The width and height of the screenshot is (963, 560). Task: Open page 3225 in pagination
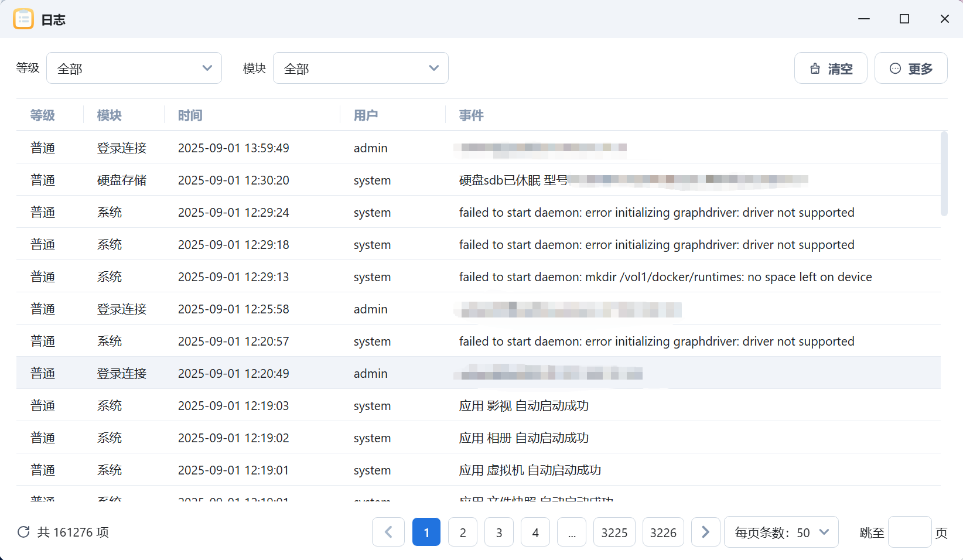pos(614,532)
